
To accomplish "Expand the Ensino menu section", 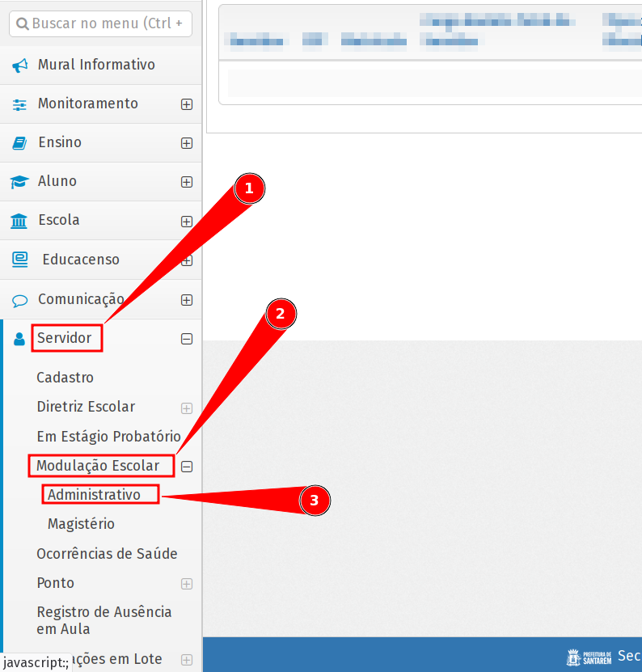I will click(x=187, y=143).
